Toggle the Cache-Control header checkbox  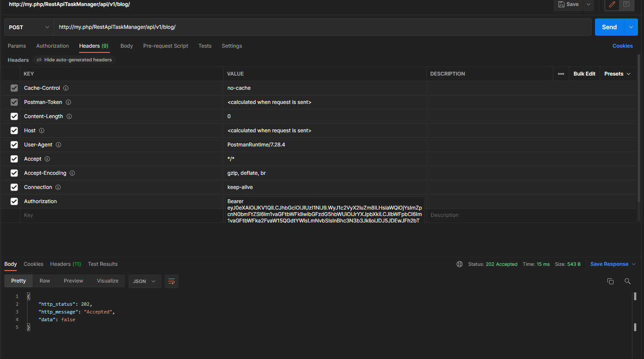tap(14, 88)
